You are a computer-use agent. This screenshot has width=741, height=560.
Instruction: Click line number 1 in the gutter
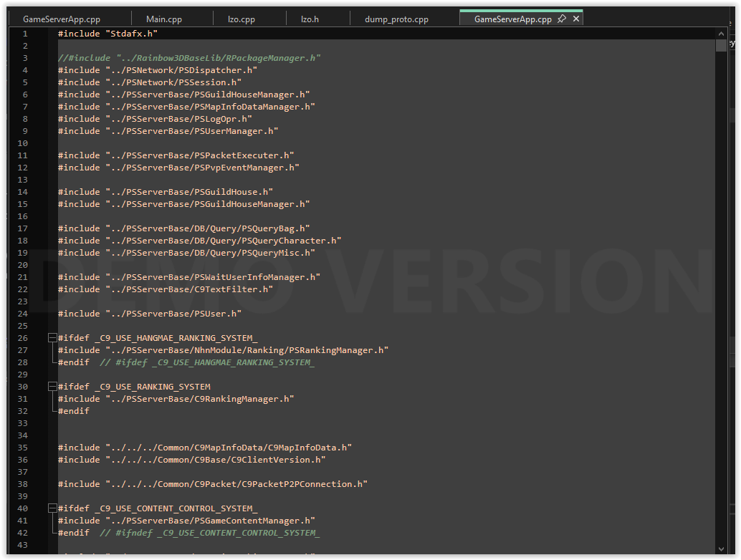click(x=25, y=33)
